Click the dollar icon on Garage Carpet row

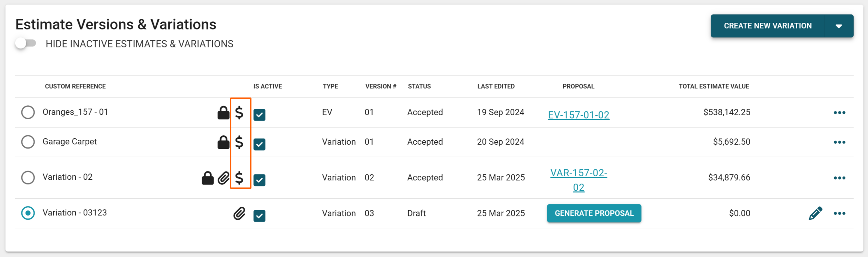pos(239,142)
